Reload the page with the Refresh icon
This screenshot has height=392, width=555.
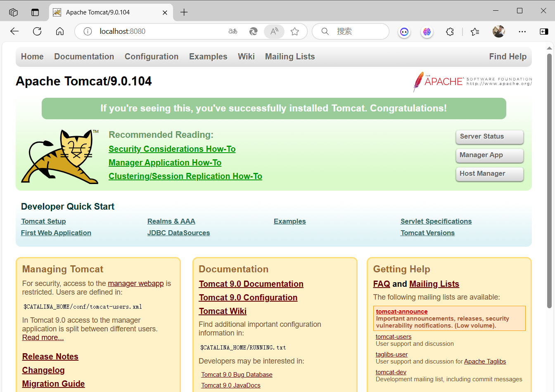(x=37, y=31)
